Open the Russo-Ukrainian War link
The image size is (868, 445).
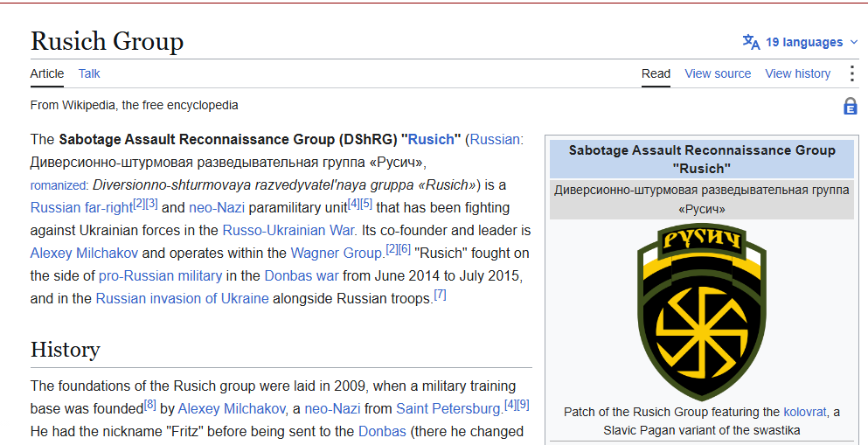[289, 230]
